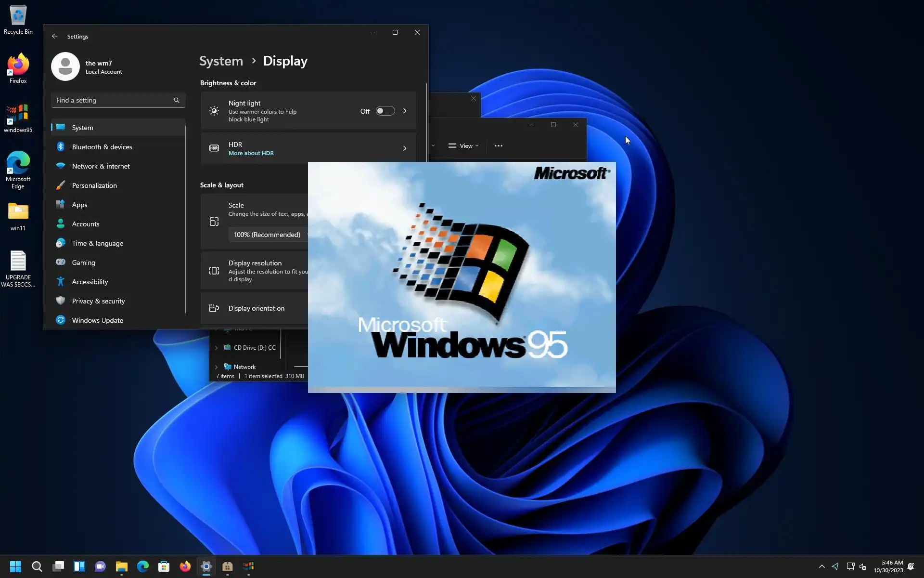Expand the HDR settings chevron
924x578 pixels.
404,148
